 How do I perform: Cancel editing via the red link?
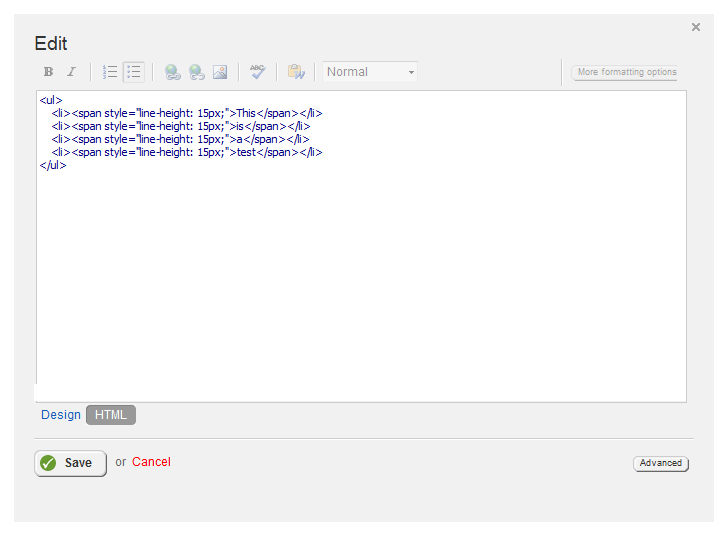click(151, 462)
